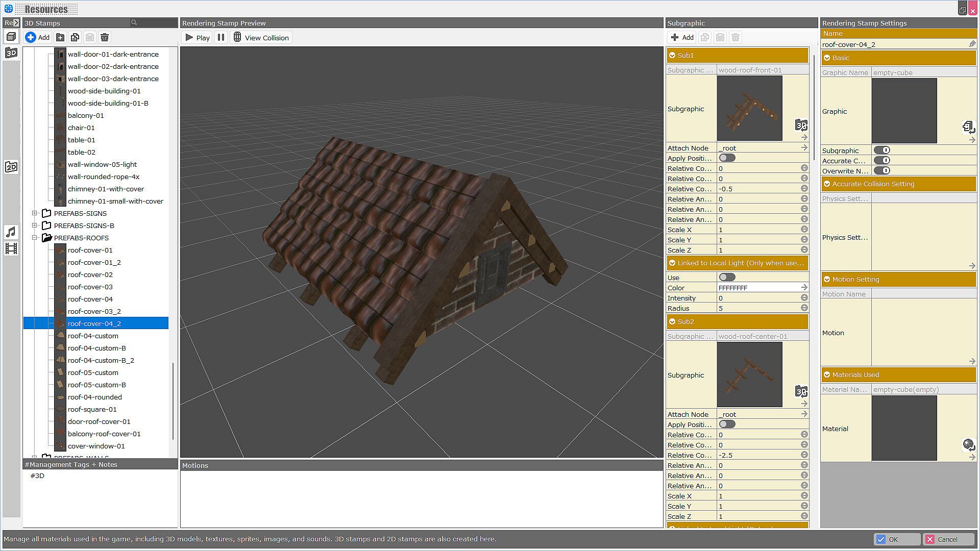Select roof-04-custom in the tree
Image resolution: width=980 pixels, height=551 pixels.
pyautogui.click(x=93, y=336)
